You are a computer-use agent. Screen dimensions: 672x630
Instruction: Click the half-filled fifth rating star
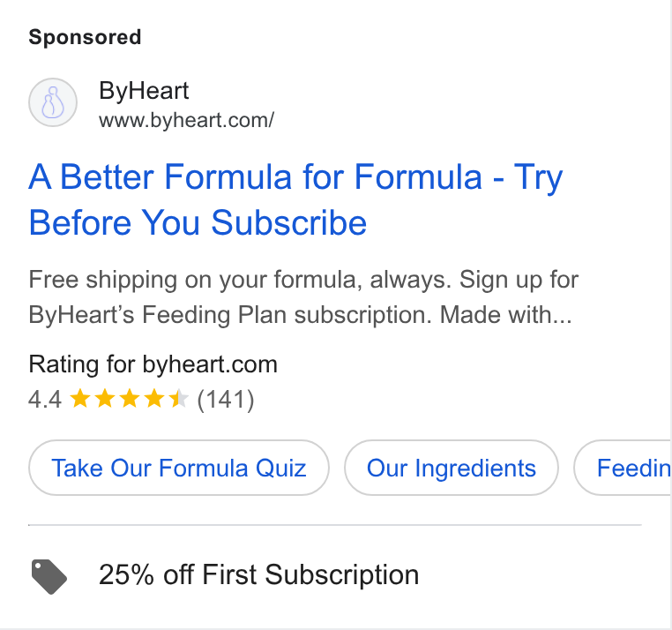coord(179,398)
